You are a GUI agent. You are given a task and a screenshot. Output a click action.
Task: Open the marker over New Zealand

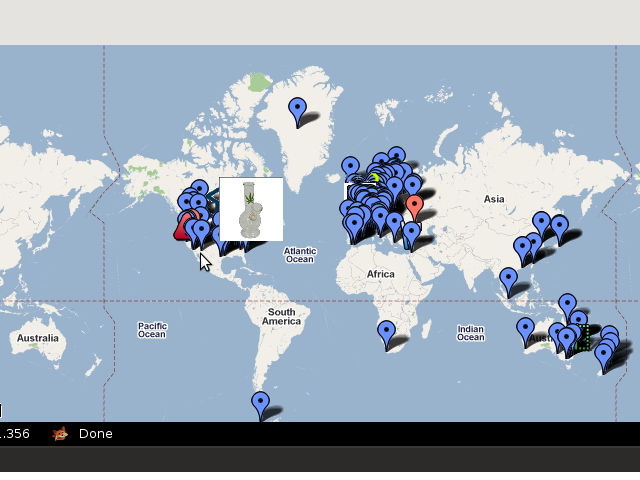(603, 355)
